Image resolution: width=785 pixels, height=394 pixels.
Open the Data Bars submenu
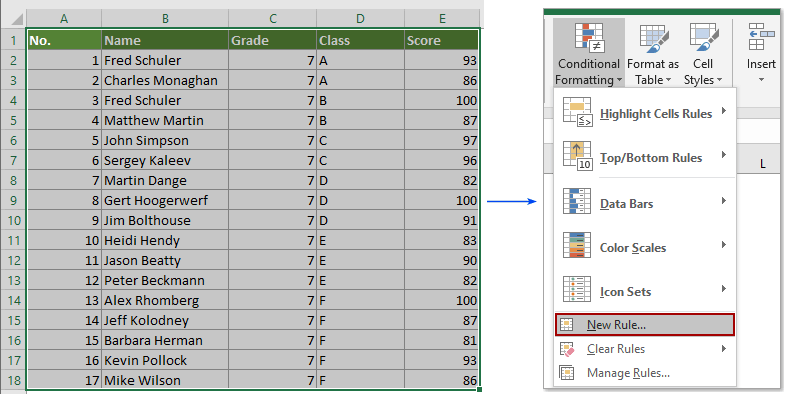tap(645, 202)
